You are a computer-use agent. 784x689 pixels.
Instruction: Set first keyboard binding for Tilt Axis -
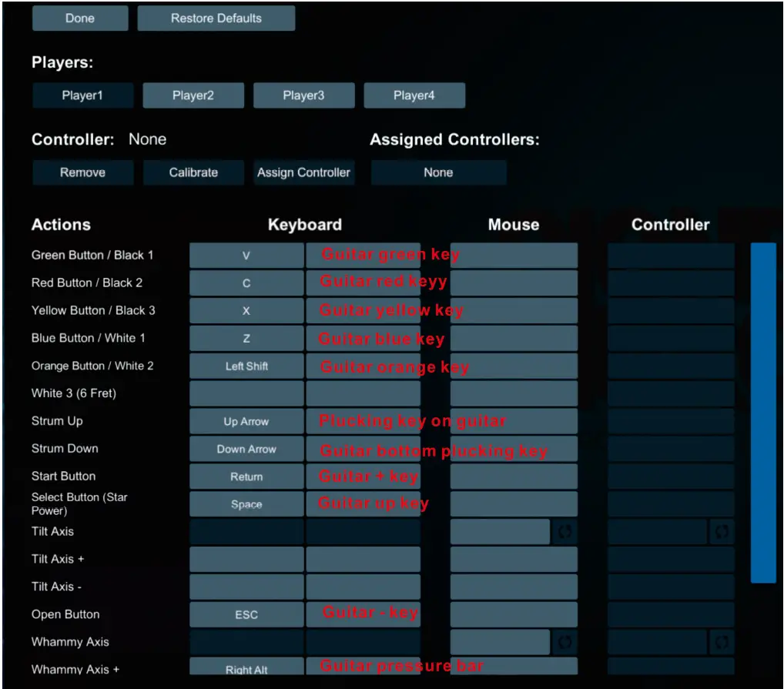[x=246, y=587]
